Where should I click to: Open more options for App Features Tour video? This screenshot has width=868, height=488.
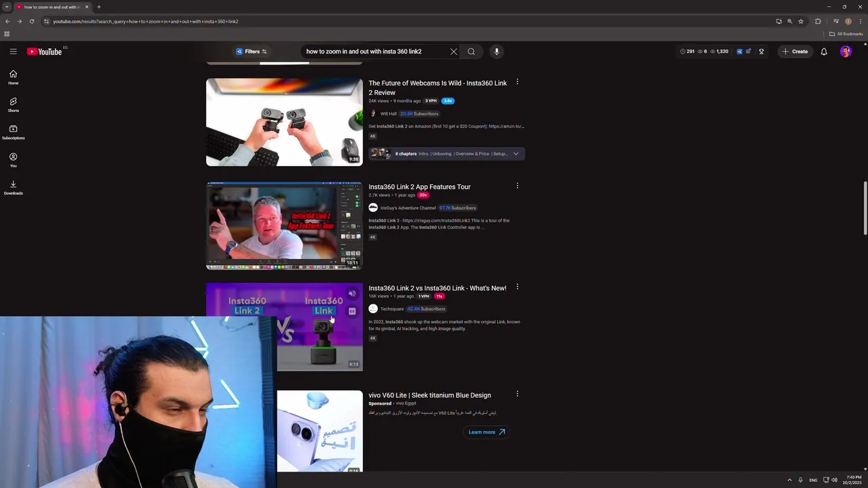tap(517, 186)
